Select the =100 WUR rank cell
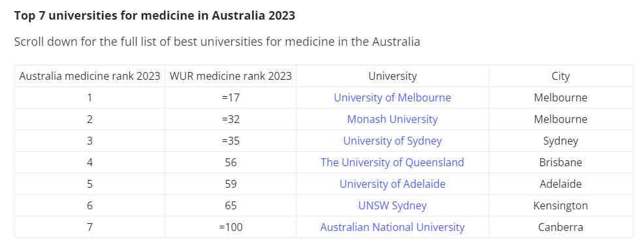Viewport: 644px width, 246px height. [231, 227]
